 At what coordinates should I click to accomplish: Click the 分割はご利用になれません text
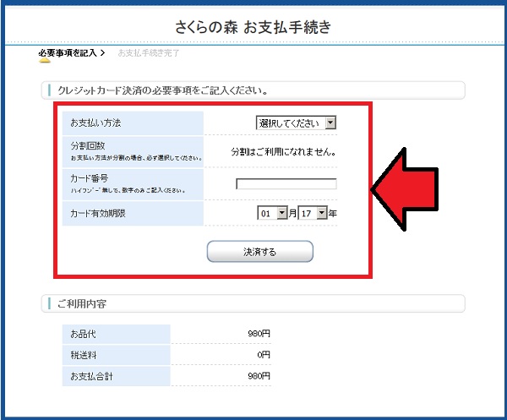tap(284, 151)
